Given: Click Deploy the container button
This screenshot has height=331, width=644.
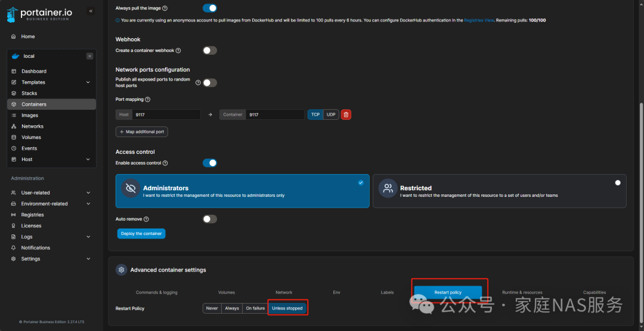Looking at the screenshot, I should click(141, 234).
